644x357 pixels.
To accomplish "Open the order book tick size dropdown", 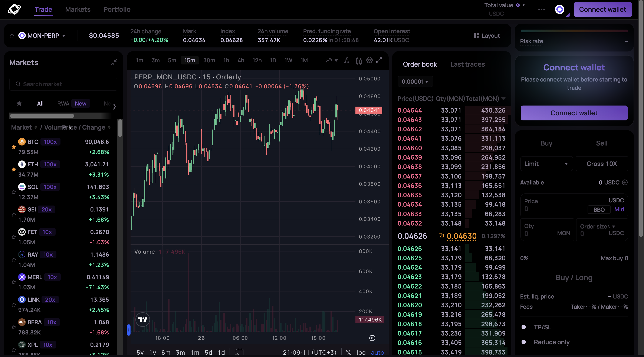I will click(415, 81).
